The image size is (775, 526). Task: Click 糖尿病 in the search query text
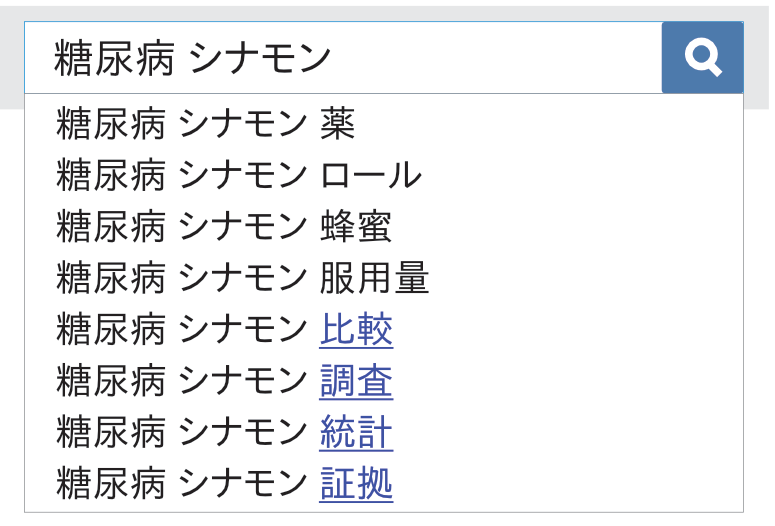coord(114,58)
